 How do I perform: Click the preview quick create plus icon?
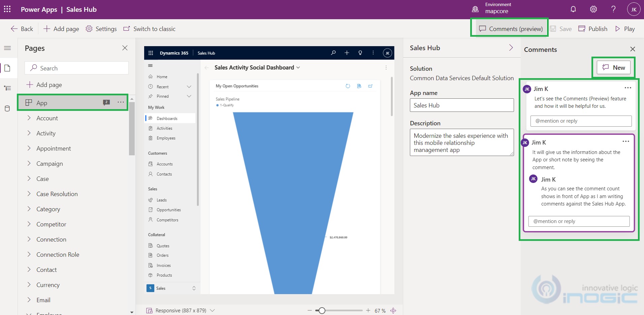point(347,53)
